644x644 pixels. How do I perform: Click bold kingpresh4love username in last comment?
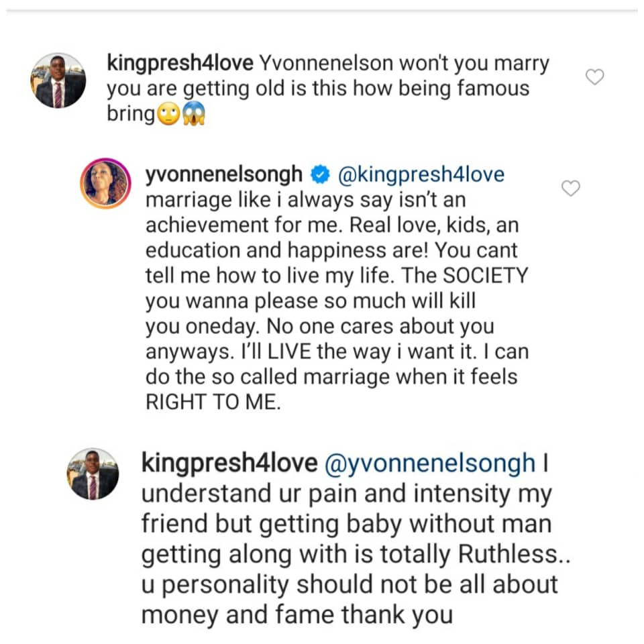229,464
